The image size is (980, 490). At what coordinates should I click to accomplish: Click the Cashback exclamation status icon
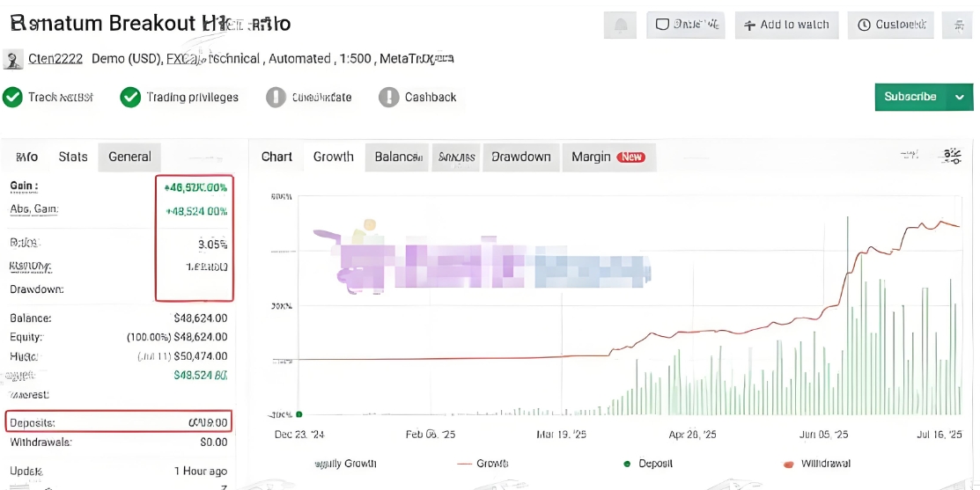(x=388, y=97)
